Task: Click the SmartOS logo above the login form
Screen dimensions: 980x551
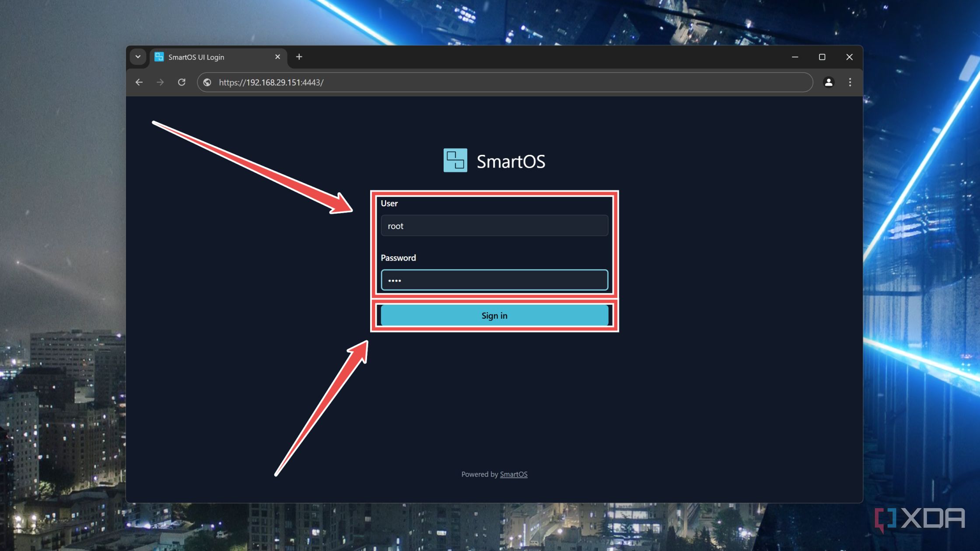Action: click(455, 161)
